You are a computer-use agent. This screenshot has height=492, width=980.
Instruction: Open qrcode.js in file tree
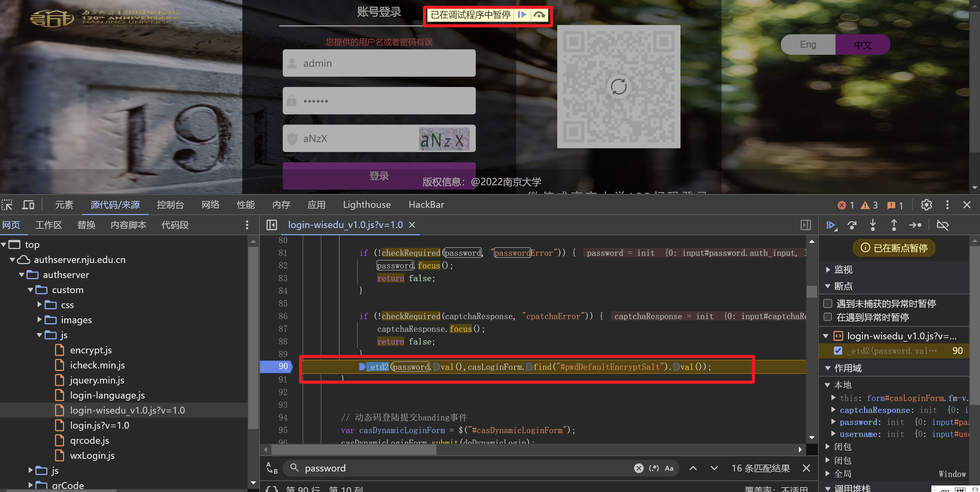click(x=89, y=440)
